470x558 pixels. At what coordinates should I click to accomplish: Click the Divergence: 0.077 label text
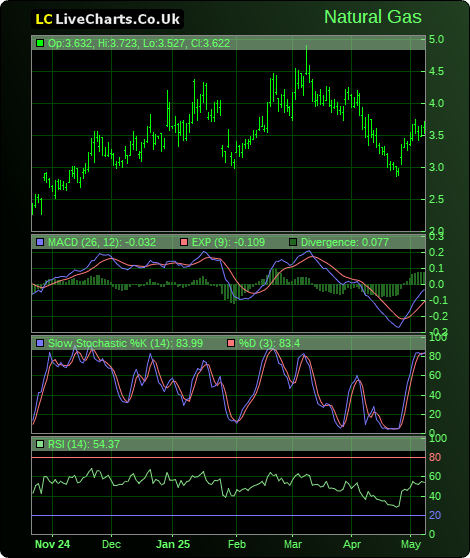345,242
